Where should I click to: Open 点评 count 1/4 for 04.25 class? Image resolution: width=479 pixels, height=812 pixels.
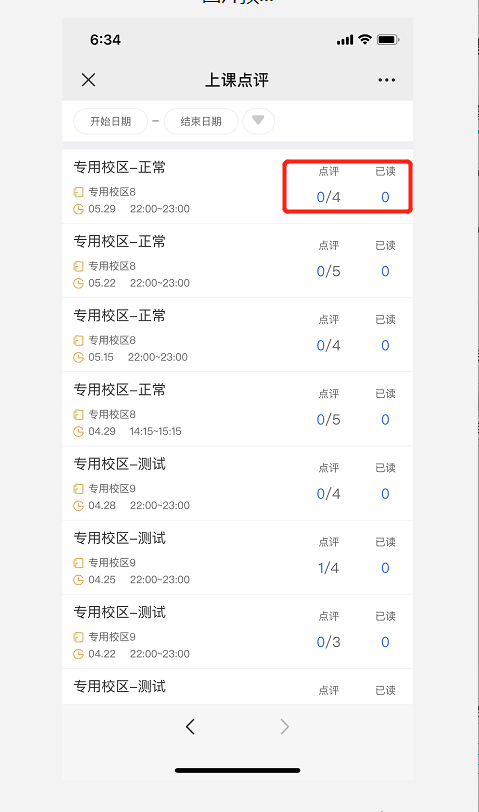[x=328, y=568]
